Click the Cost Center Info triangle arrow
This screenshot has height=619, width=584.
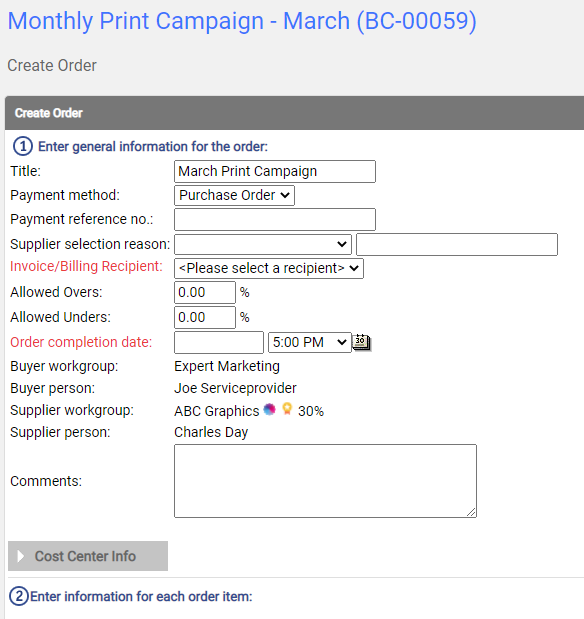click(21, 556)
